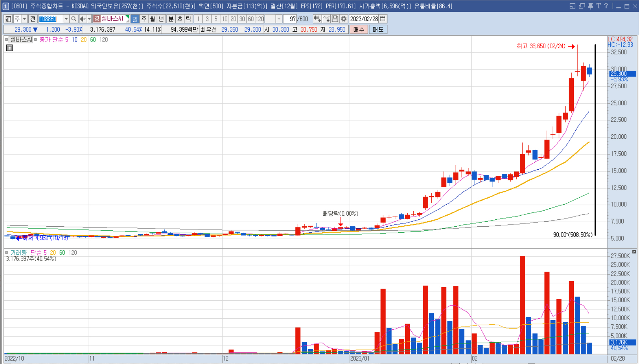Expand the dropdown next to 주 button

pyautogui.click(x=24, y=19)
